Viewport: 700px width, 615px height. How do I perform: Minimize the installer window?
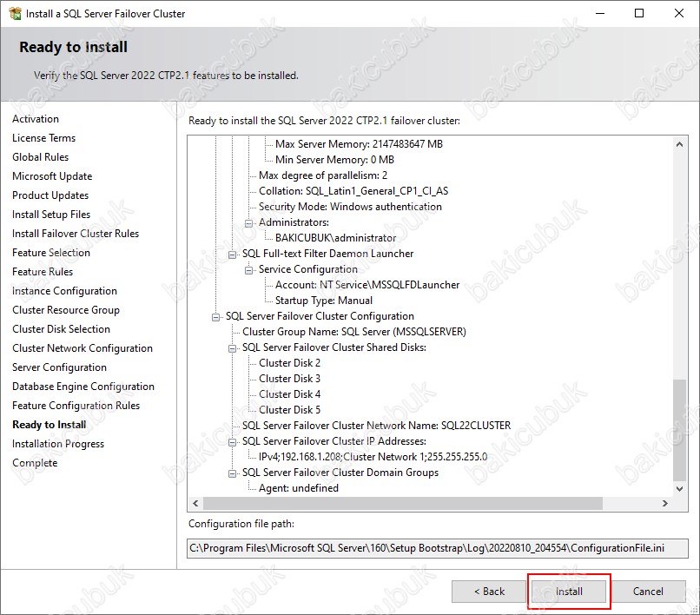[600, 13]
